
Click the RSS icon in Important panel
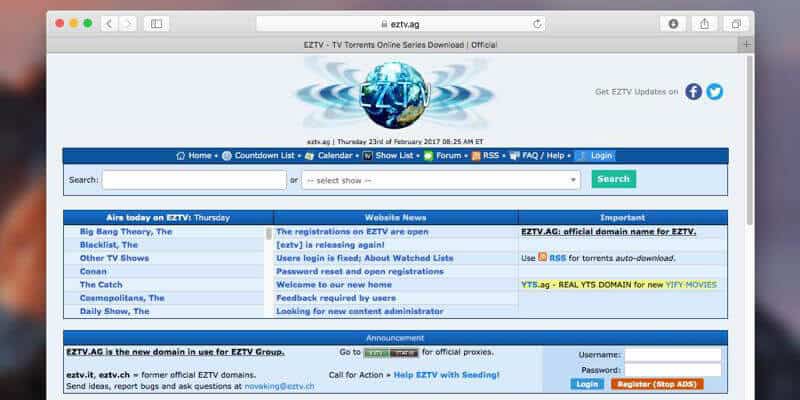tap(542, 257)
